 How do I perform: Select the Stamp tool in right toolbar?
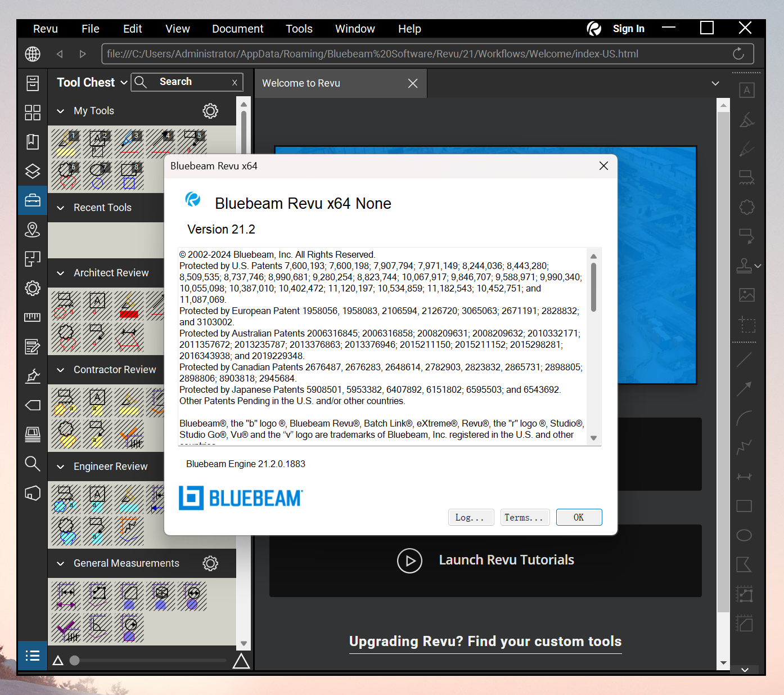coord(744,266)
